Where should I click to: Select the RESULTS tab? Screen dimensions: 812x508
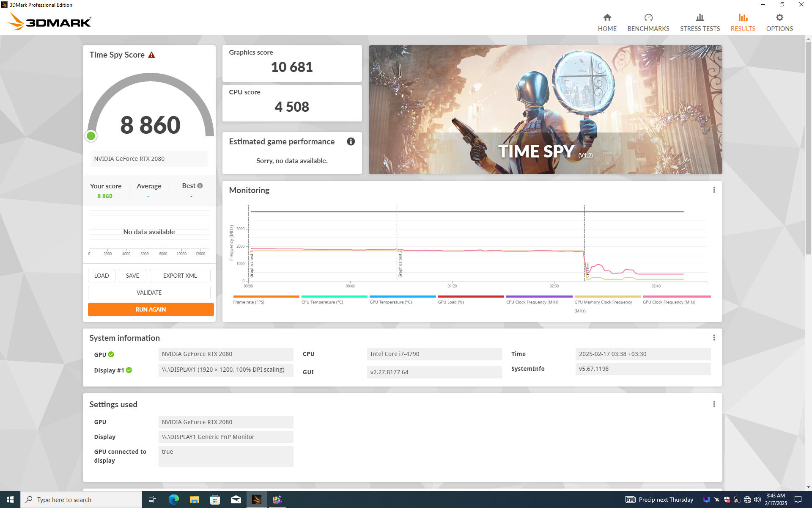(743, 22)
